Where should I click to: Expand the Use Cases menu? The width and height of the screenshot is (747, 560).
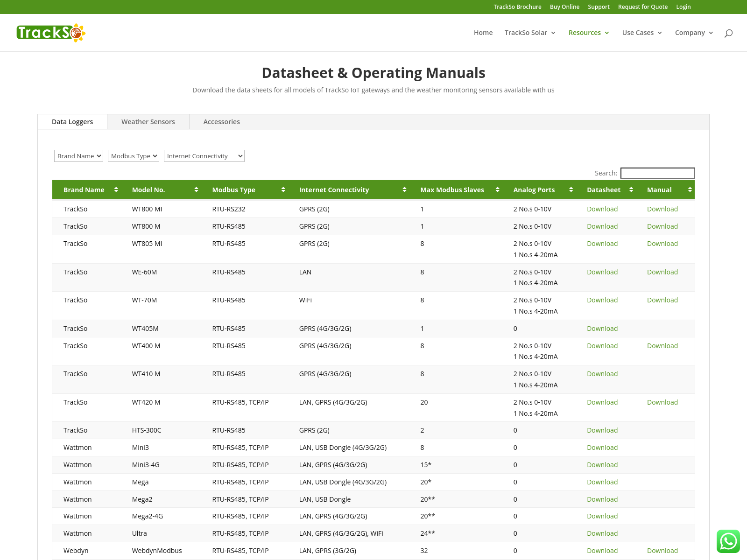pos(642,33)
